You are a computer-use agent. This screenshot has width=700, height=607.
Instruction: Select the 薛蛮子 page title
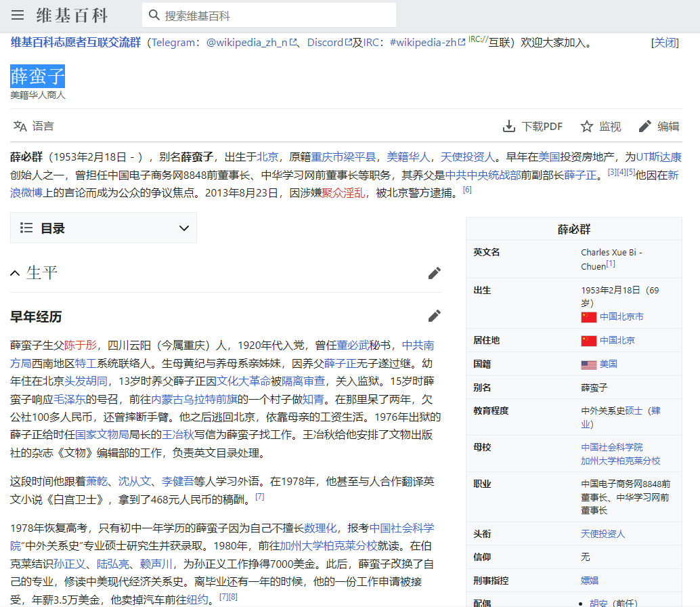[37, 77]
